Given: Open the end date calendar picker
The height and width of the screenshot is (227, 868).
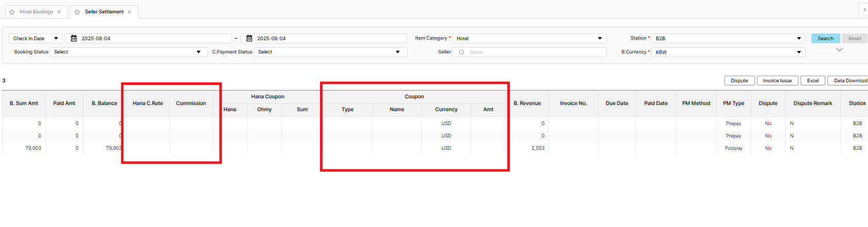Looking at the screenshot, I should point(249,39).
